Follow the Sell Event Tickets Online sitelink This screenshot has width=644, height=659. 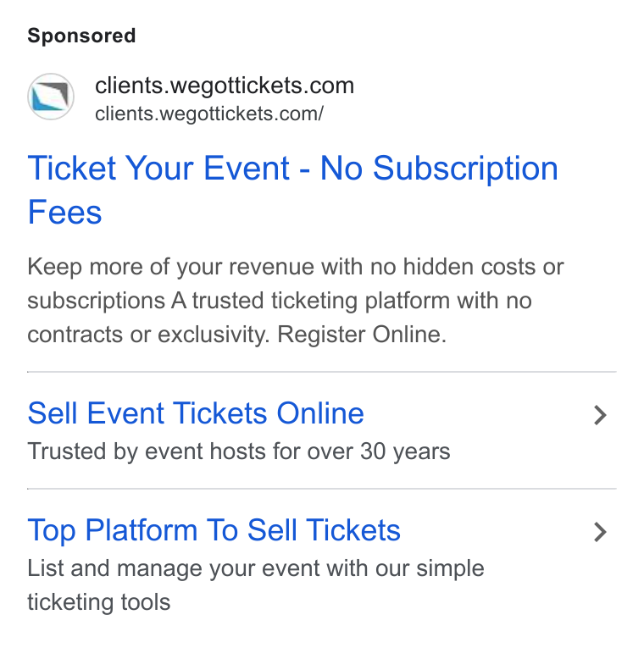[196, 413]
